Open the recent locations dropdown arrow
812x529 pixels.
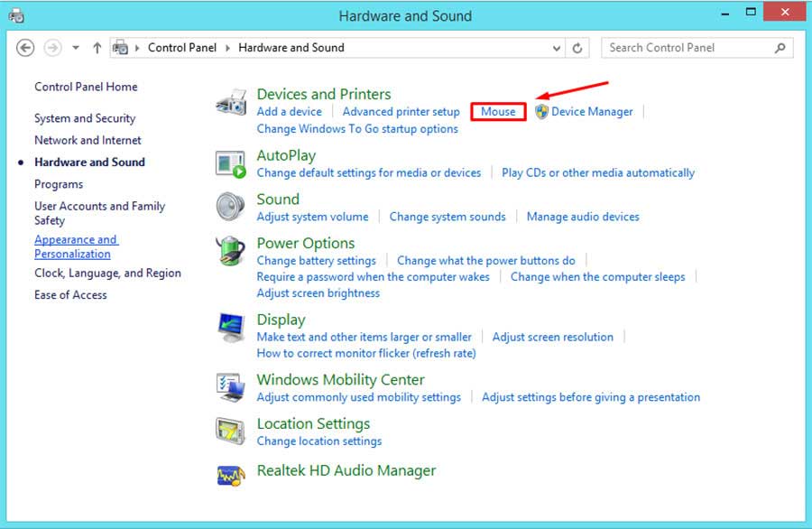tap(76, 48)
